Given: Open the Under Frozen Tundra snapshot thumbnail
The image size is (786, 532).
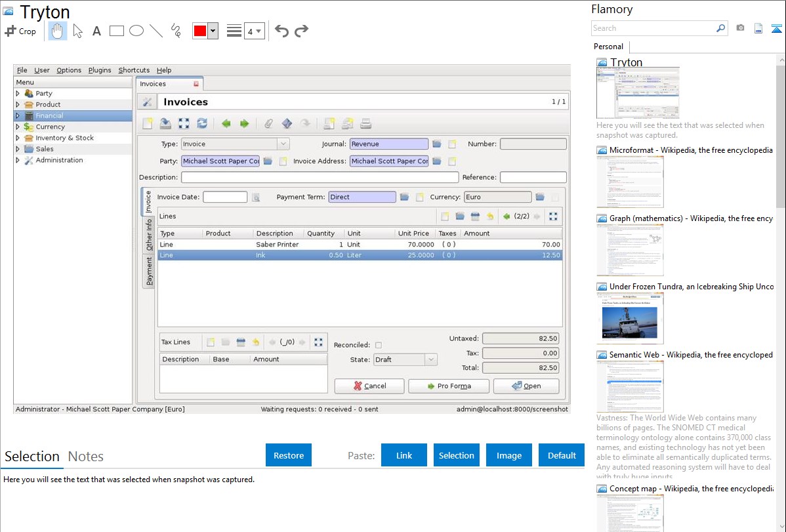Looking at the screenshot, I should [x=630, y=318].
